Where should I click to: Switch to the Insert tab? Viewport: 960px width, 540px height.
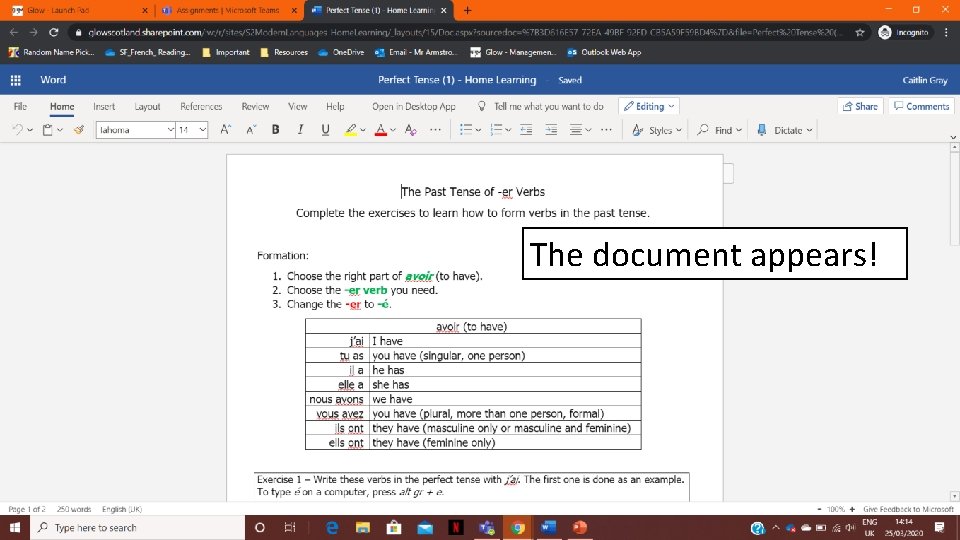tap(104, 107)
